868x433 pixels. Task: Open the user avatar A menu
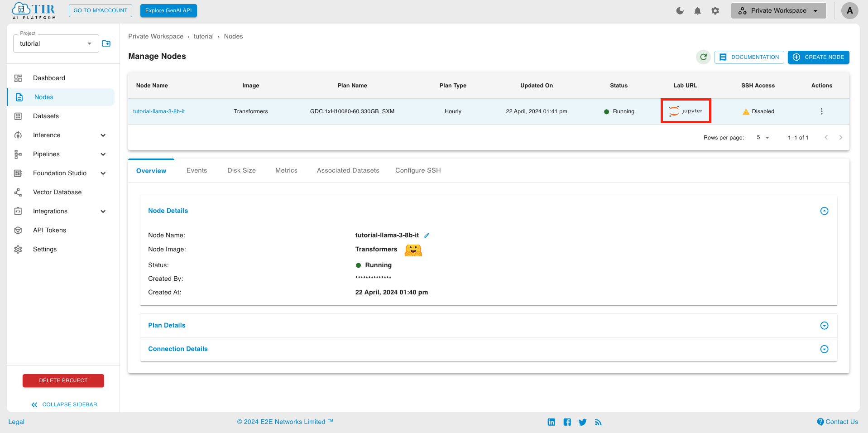[x=849, y=10]
